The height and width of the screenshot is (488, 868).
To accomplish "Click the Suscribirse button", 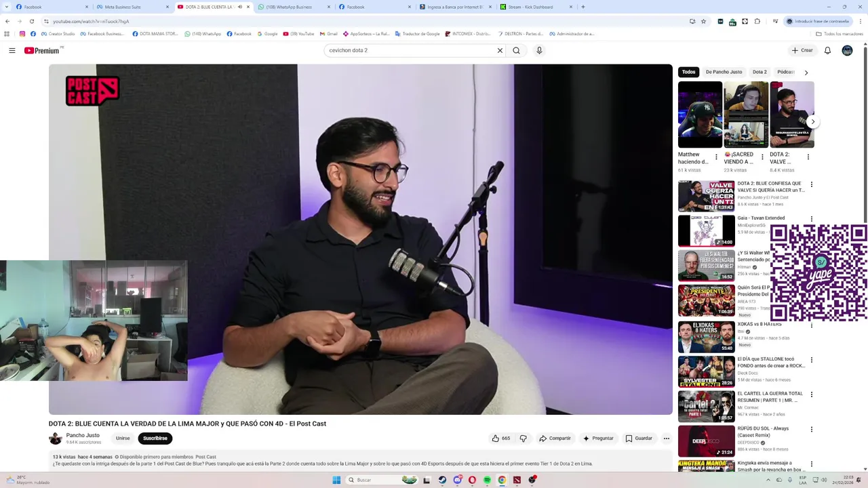I will pos(155,439).
